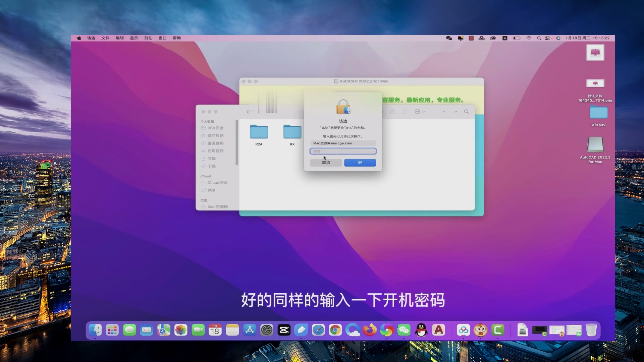Open the 前往 menu
The width and height of the screenshot is (644, 362).
pyautogui.click(x=148, y=38)
